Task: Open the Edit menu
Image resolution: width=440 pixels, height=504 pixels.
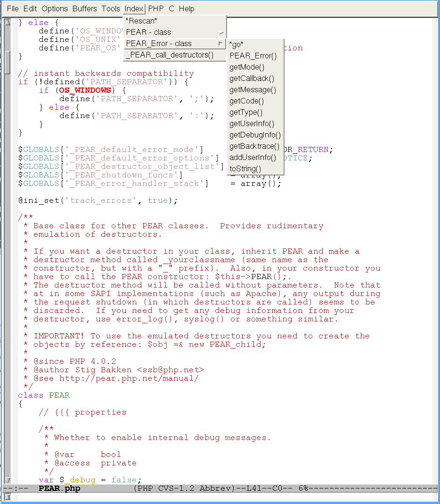Action: (x=30, y=8)
